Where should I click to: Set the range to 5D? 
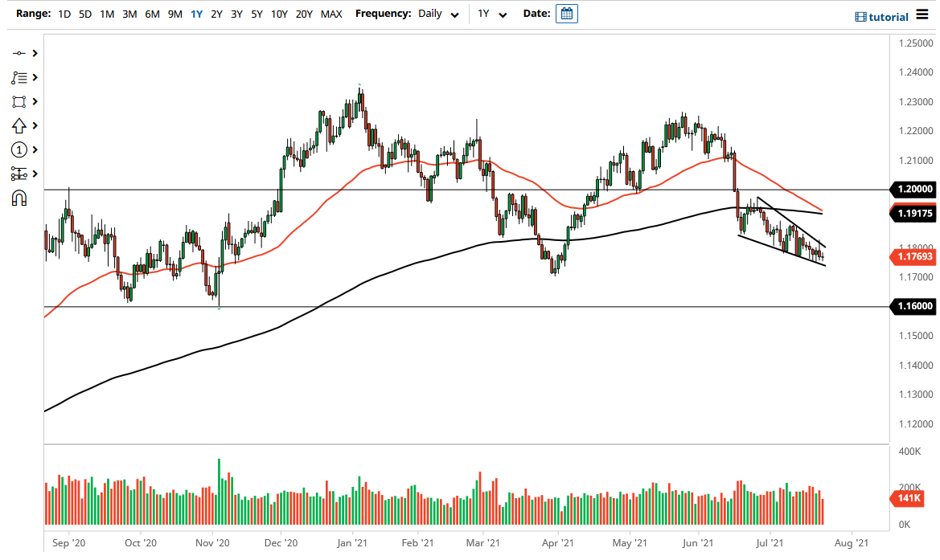(x=84, y=14)
